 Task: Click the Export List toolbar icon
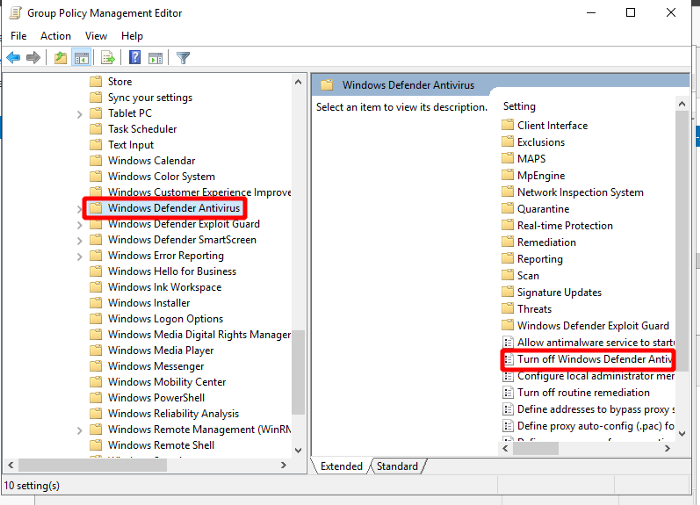(108, 58)
